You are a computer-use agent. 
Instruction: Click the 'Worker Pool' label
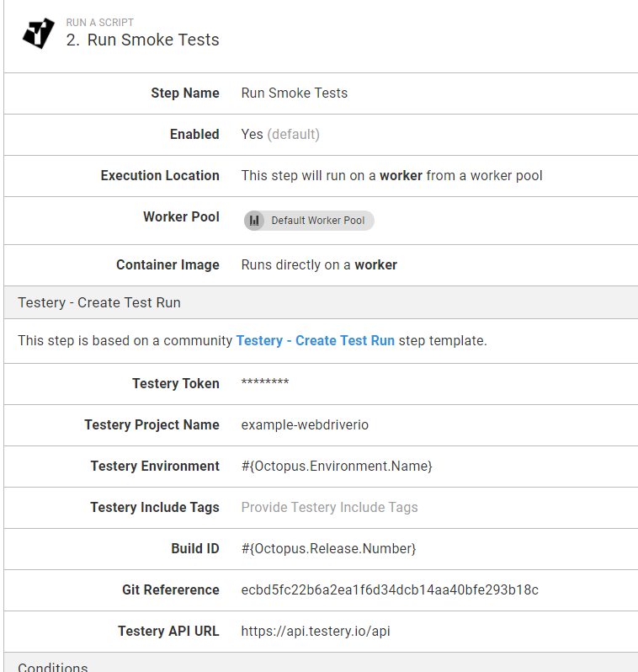(181, 217)
